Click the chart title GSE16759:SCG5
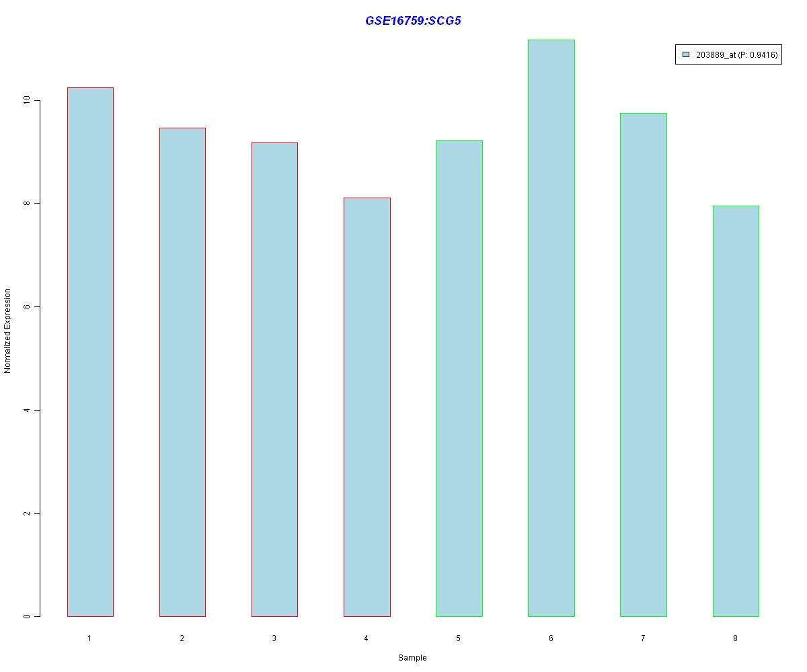Viewport: 807px width, 672px height. coord(413,21)
